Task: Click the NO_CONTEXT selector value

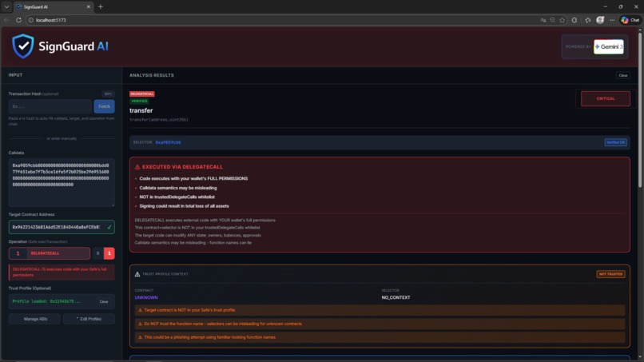Action: pyautogui.click(x=396, y=297)
